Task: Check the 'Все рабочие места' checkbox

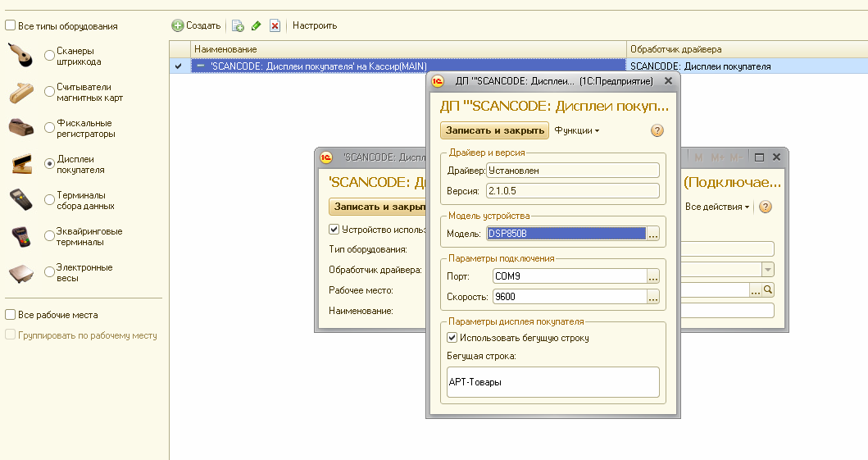Action: point(11,314)
